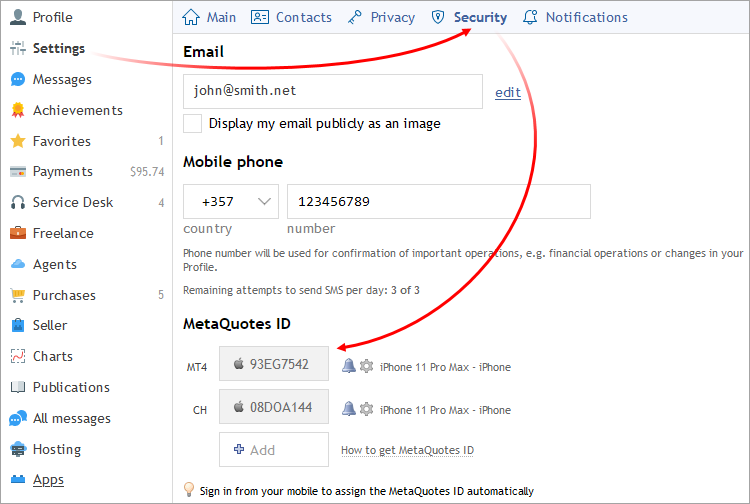Click the Profile person icon
Screen dimensions: 750x504
(18, 17)
